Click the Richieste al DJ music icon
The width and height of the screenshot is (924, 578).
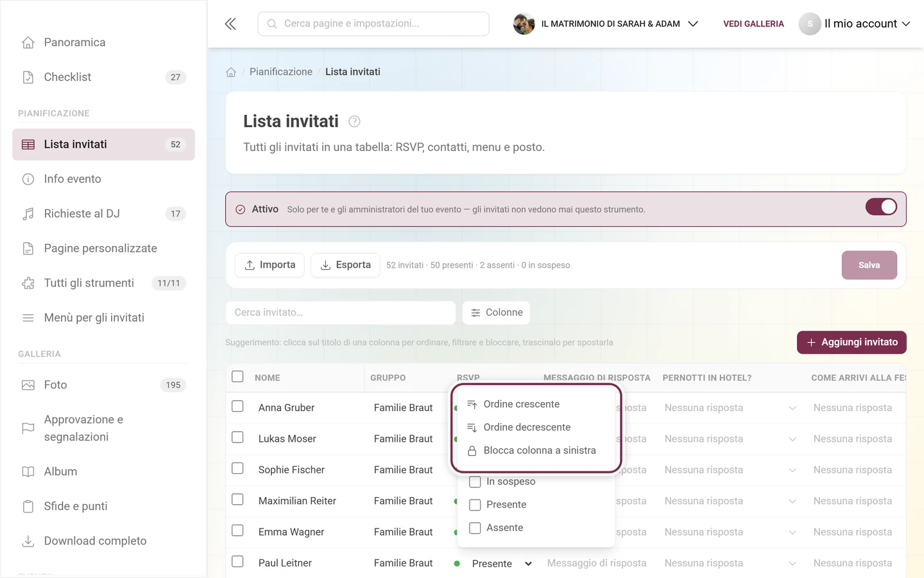coord(28,214)
